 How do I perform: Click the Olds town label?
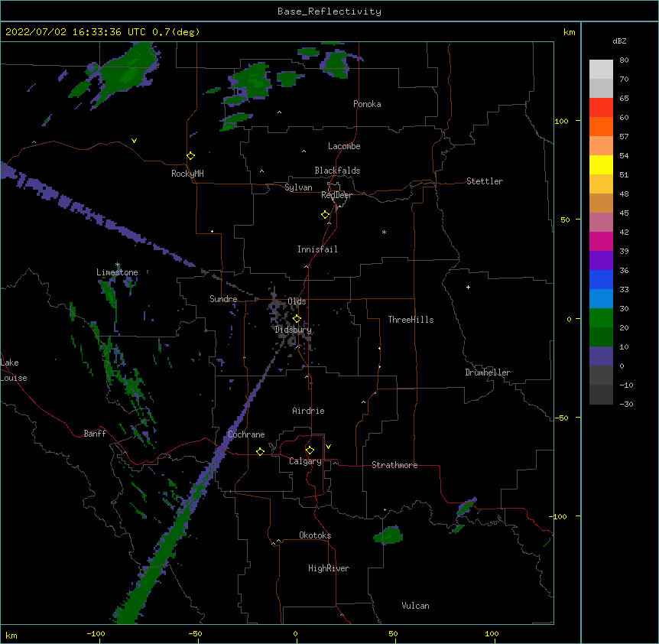(x=297, y=301)
